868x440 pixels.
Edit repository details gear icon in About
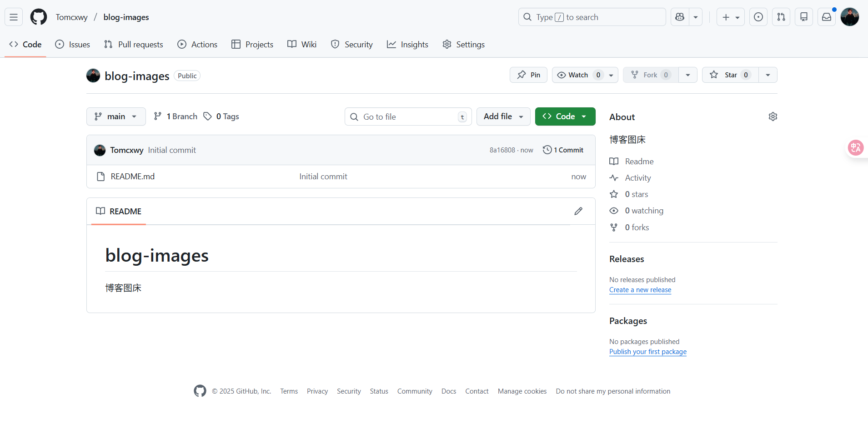coord(773,116)
